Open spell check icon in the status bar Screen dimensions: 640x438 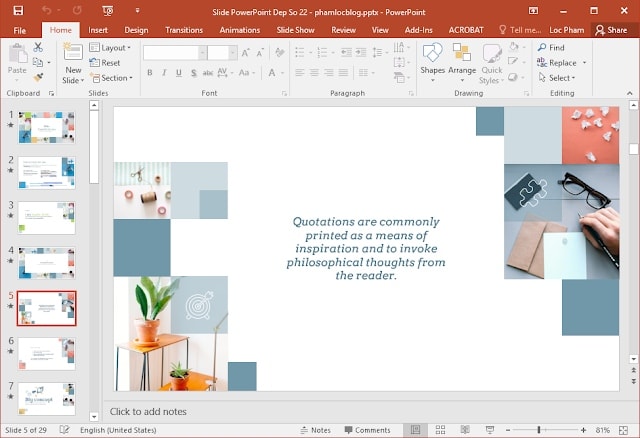pyautogui.click(x=64, y=429)
